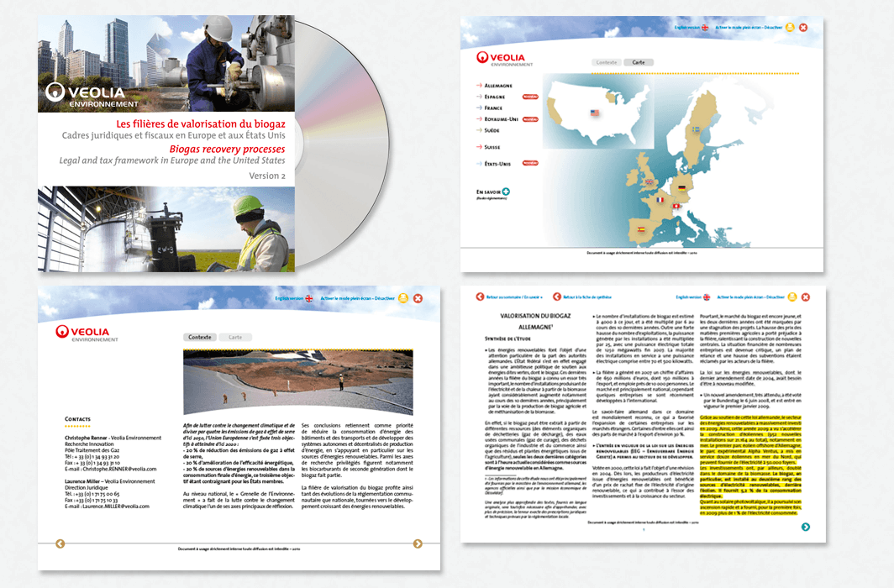Go to next page on the context screen
The image size is (894, 588).
[418, 544]
